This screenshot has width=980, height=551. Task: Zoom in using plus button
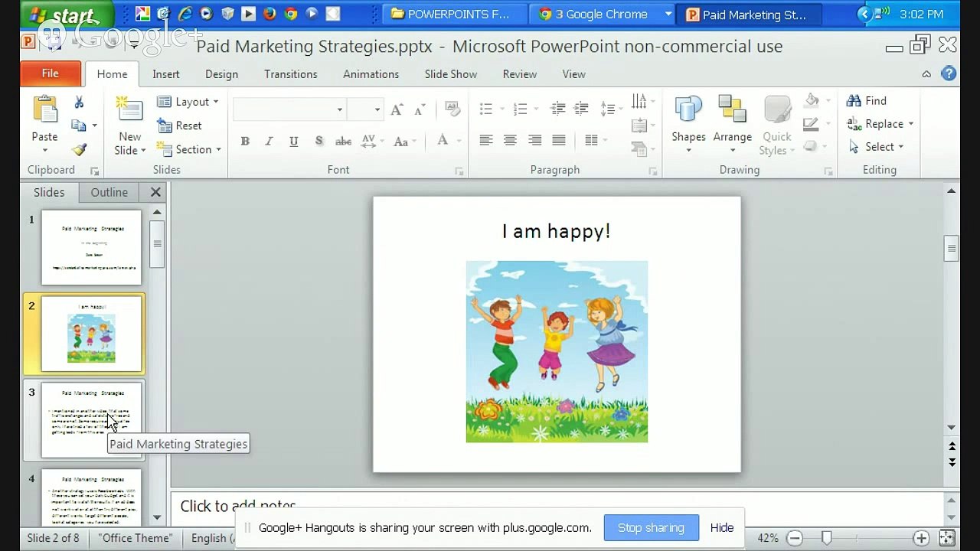921,538
